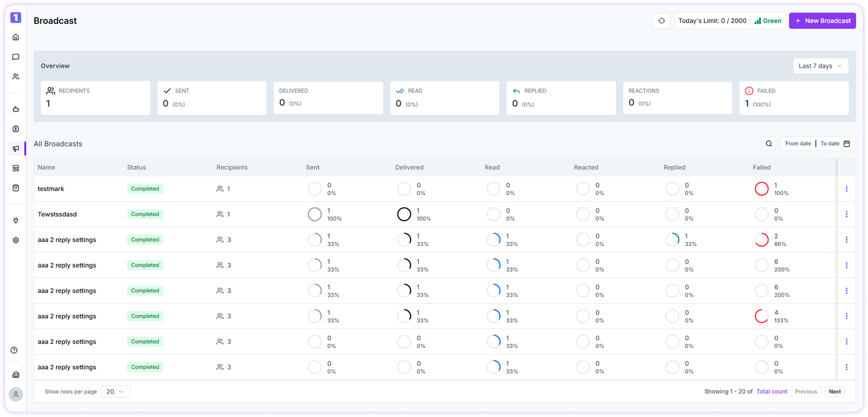Open the Bot builder sidebar icon

[x=16, y=109]
